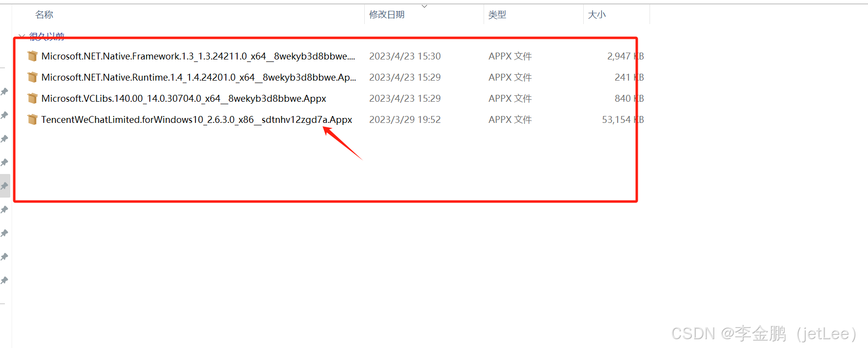The width and height of the screenshot is (868, 348).
Task: Select Microsoft.NET.Native.Runtime.1.4 file name
Action: [x=198, y=77]
